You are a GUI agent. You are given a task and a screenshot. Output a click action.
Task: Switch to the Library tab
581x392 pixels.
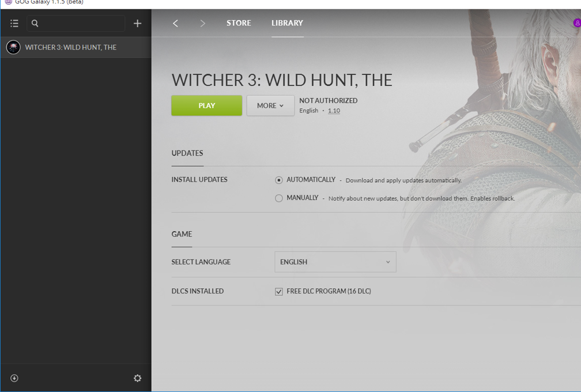287,23
